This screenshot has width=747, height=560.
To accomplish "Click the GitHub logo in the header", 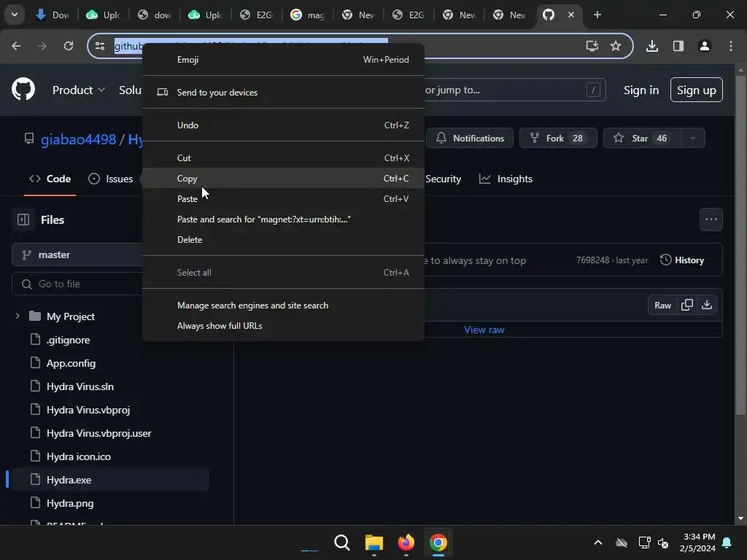I will [x=23, y=89].
